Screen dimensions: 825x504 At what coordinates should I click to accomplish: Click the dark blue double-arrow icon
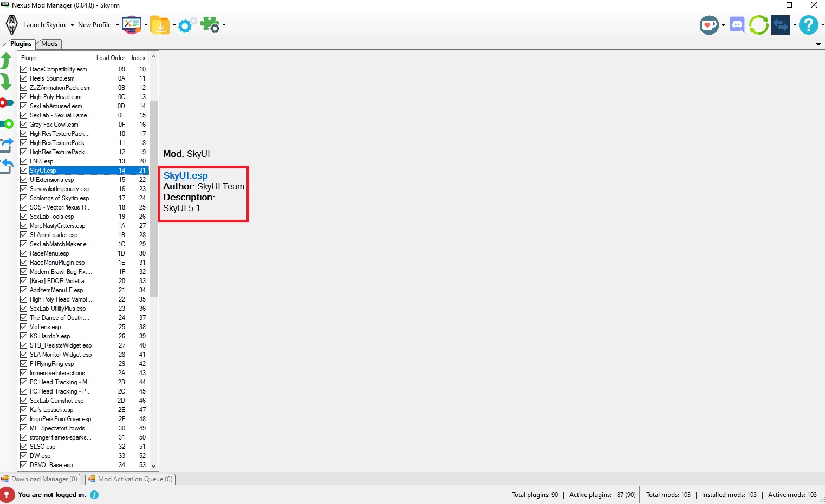[x=781, y=25]
